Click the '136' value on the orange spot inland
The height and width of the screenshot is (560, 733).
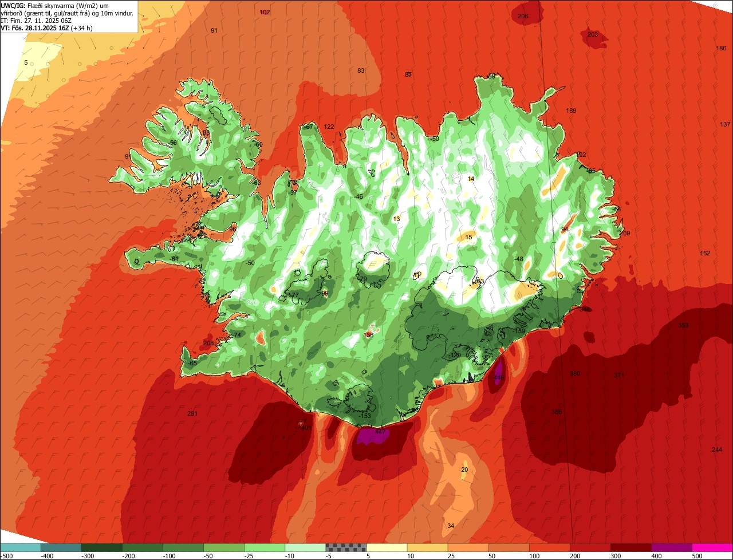click(369, 335)
